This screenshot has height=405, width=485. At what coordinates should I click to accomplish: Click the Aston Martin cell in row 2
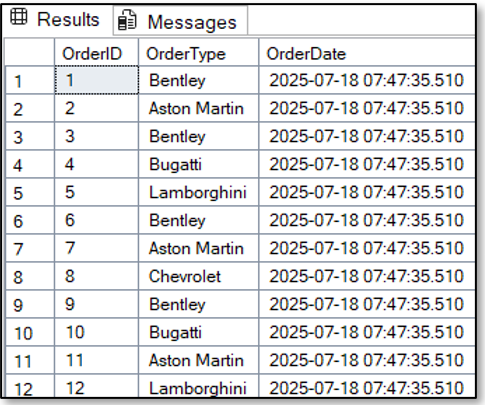[198, 108]
